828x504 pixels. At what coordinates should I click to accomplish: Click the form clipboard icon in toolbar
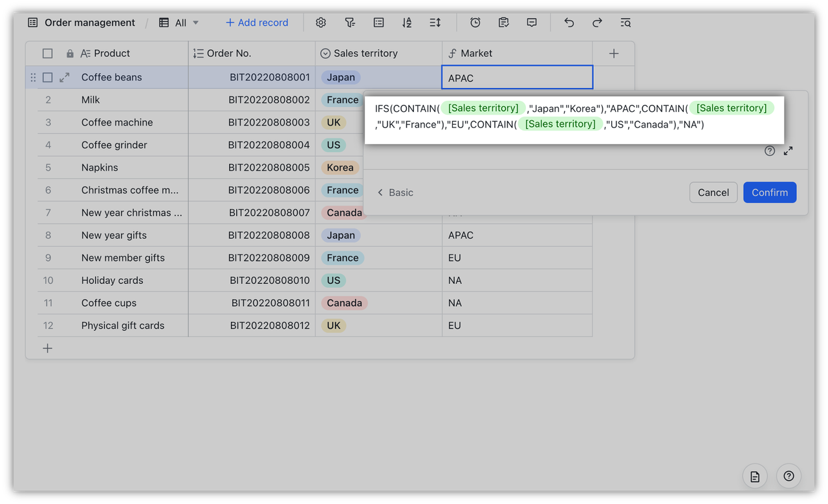(504, 22)
